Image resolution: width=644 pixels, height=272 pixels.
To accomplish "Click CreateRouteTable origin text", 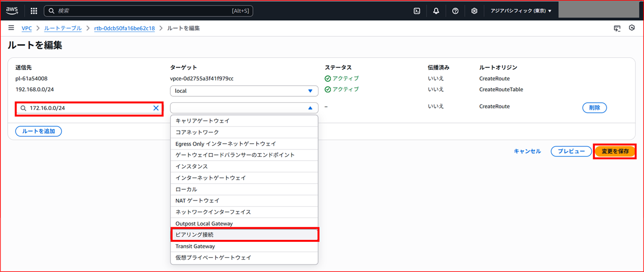I will [501, 90].
